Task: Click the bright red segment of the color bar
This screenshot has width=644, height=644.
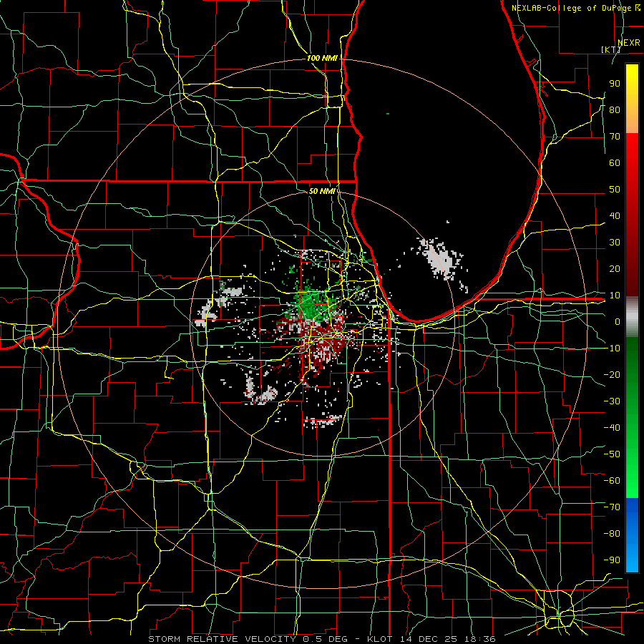Action: pos(632,152)
